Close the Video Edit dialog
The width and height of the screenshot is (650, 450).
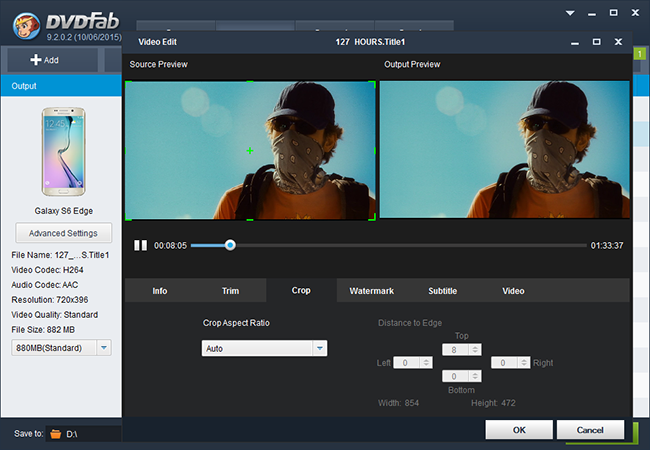(x=618, y=42)
